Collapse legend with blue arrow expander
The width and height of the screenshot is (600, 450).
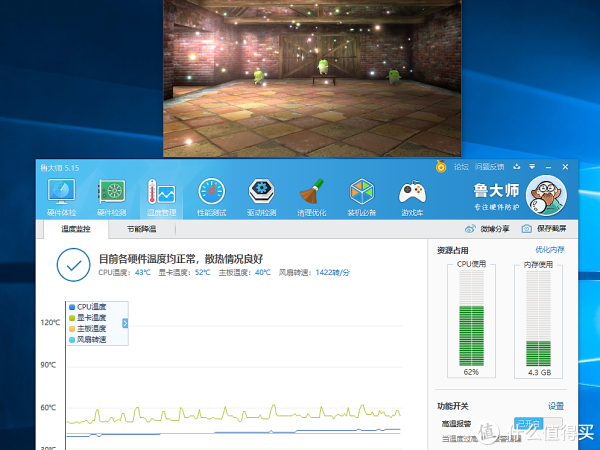(x=125, y=323)
